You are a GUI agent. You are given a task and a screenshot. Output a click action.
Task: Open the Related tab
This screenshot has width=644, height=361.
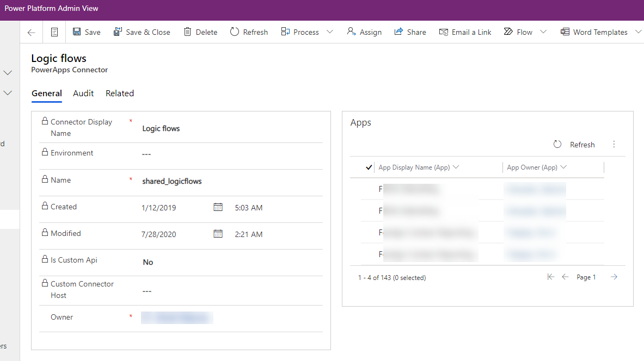click(119, 94)
